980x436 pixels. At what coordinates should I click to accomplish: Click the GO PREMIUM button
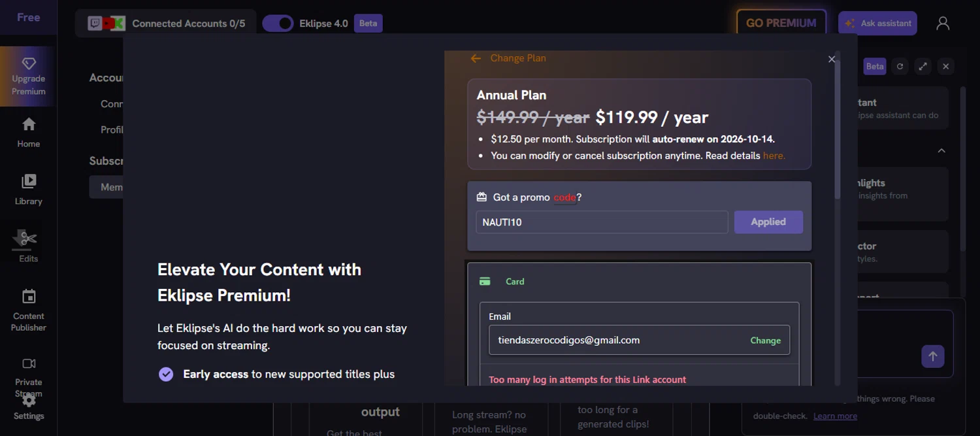pyautogui.click(x=781, y=23)
